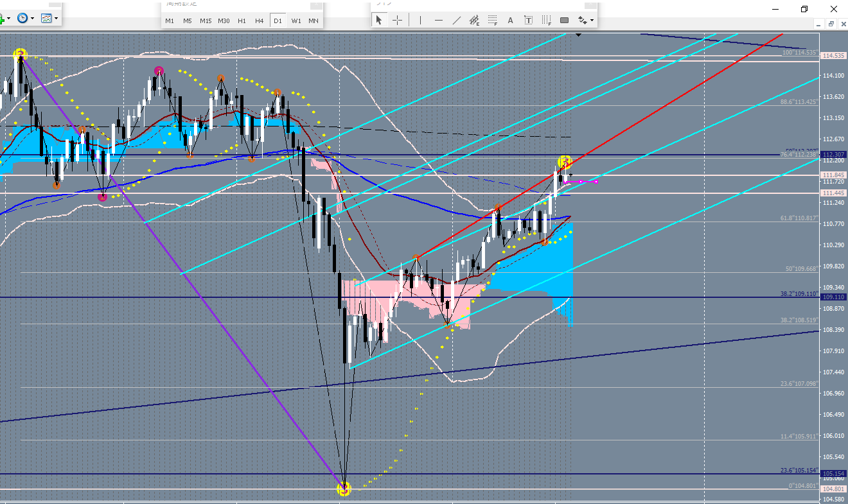Choose the horizontal line drawing tool
The height and width of the screenshot is (504, 848).
pos(439,21)
